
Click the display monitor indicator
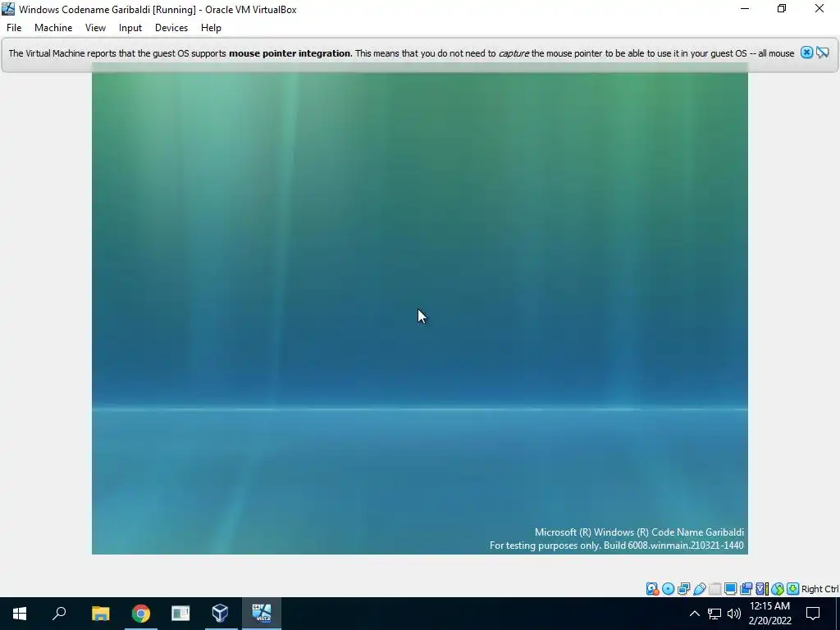730,589
